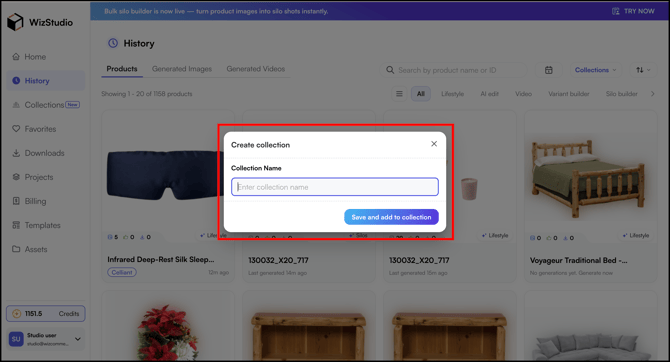Click the Collections sidebar icon
Viewport: 670px width, 362px height.
click(x=16, y=105)
